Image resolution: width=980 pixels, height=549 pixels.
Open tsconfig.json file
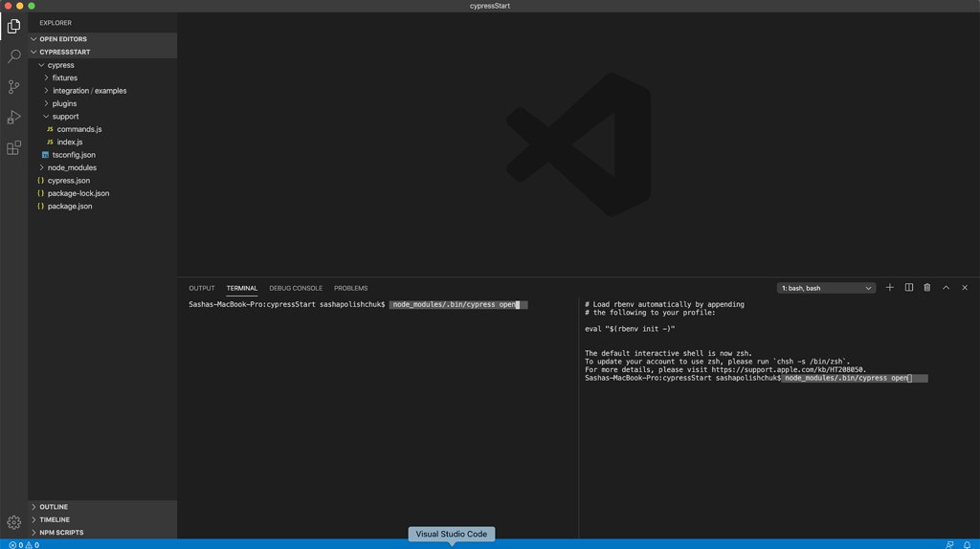click(74, 155)
